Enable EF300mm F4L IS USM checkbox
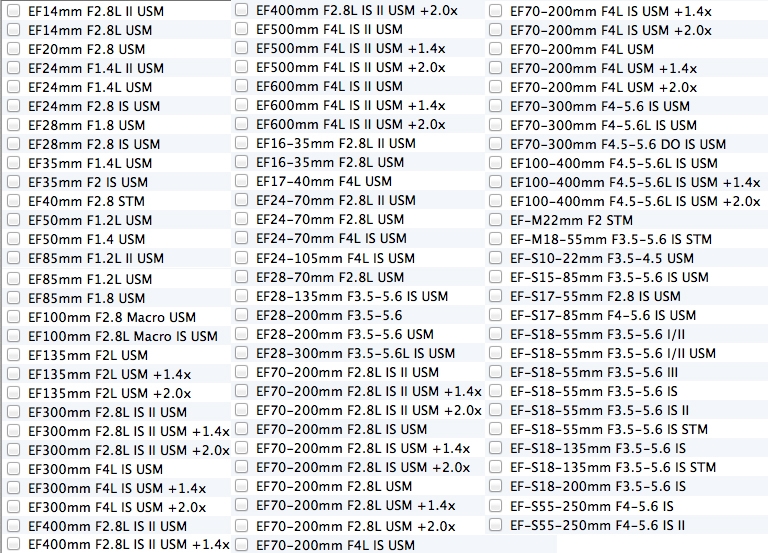The image size is (768, 553). pos(14,469)
